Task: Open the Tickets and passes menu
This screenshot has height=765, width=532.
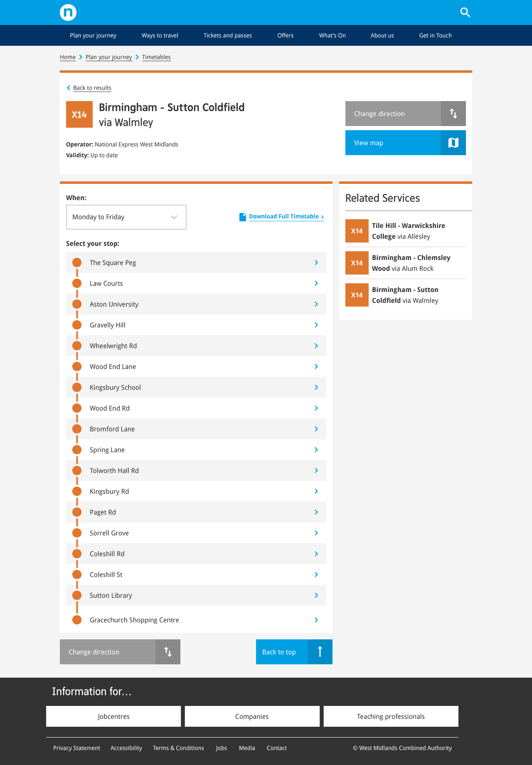Action: coord(228,35)
